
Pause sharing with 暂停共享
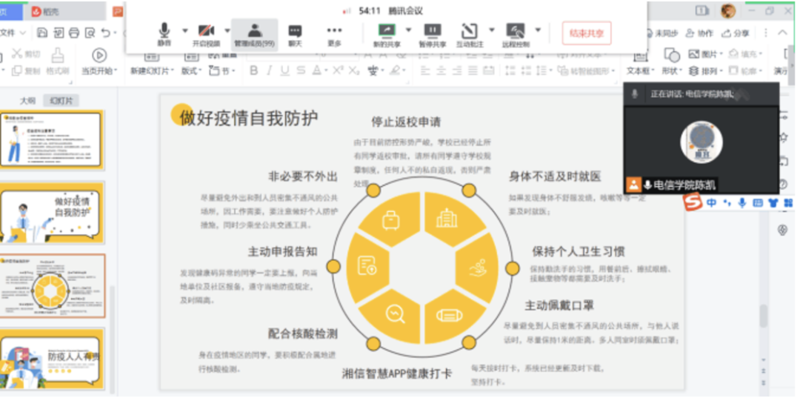[432, 36]
